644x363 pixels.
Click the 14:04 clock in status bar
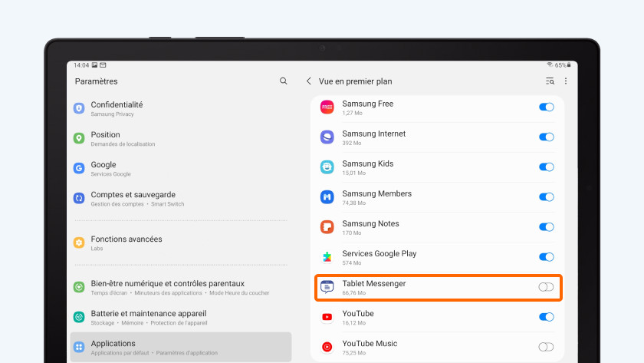[x=81, y=65]
